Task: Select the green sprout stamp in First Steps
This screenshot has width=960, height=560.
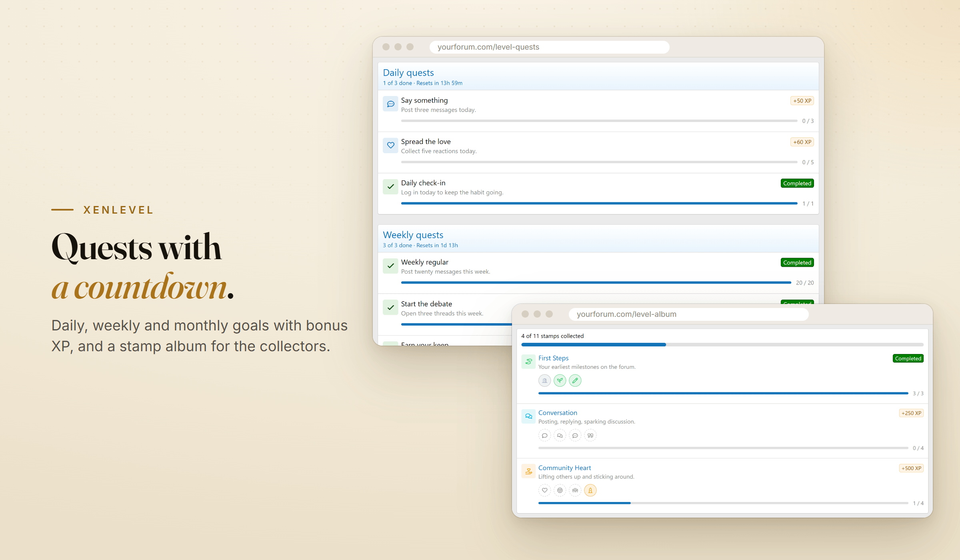Action: click(x=560, y=380)
